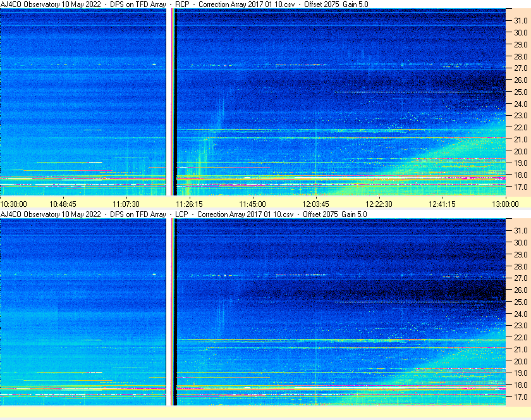Click the 30.0 frequency label in LCP chart

(x=521, y=242)
